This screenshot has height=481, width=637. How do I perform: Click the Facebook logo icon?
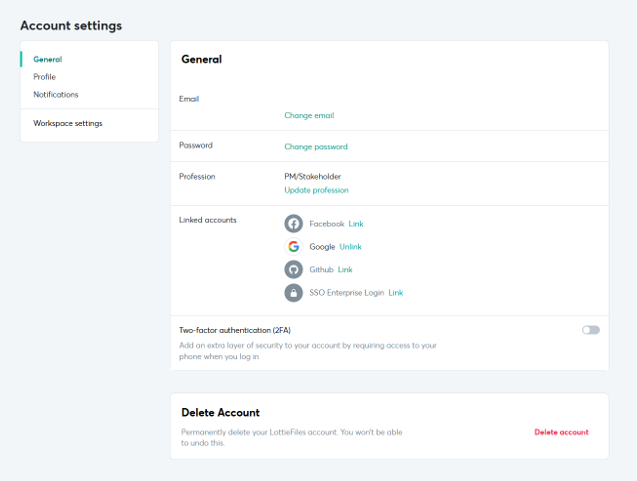click(x=293, y=223)
